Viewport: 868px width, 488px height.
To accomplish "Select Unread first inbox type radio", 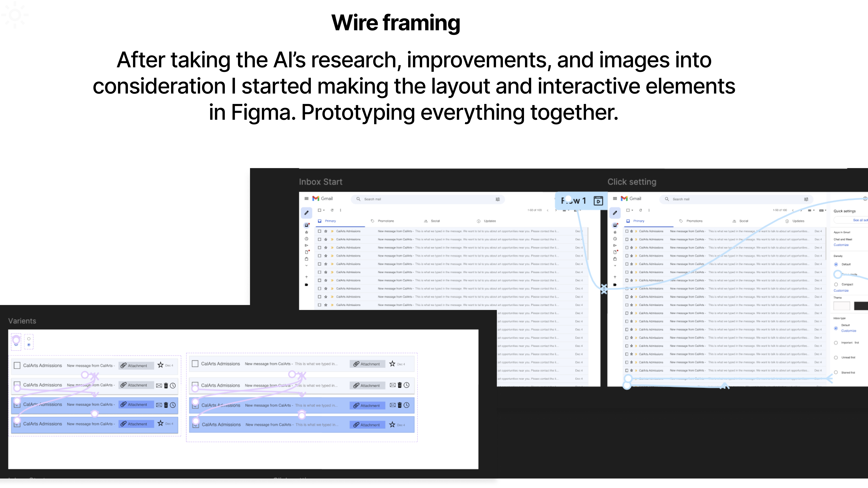I will [x=836, y=358].
